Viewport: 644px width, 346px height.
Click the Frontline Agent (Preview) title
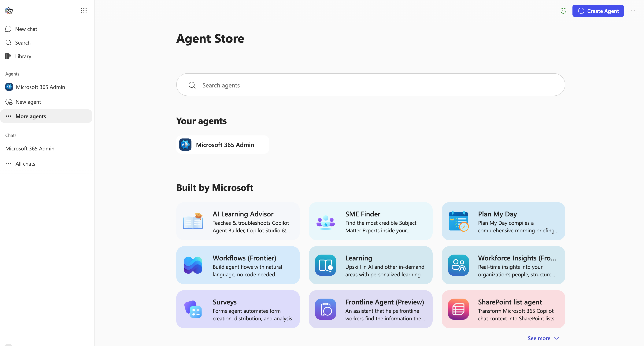tap(385, 302)
